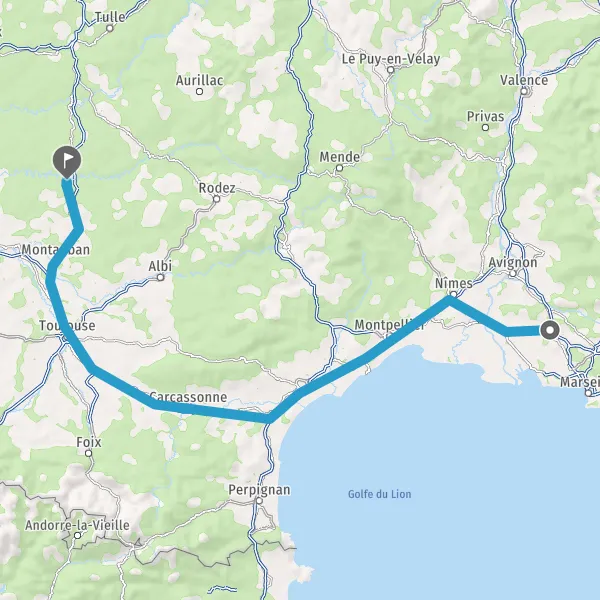Select the Rodez city marker

[x=217, y=199]
